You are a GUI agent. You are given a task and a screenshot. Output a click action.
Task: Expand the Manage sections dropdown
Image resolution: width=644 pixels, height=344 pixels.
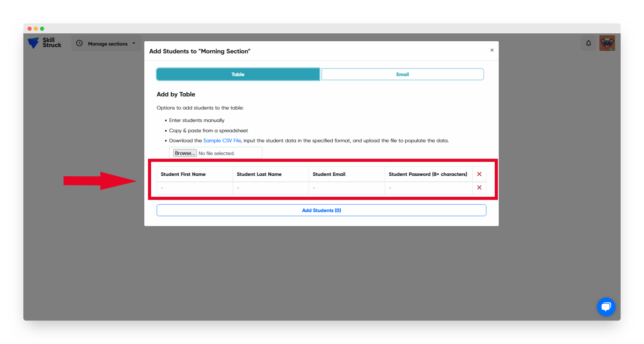pos(135,43)
